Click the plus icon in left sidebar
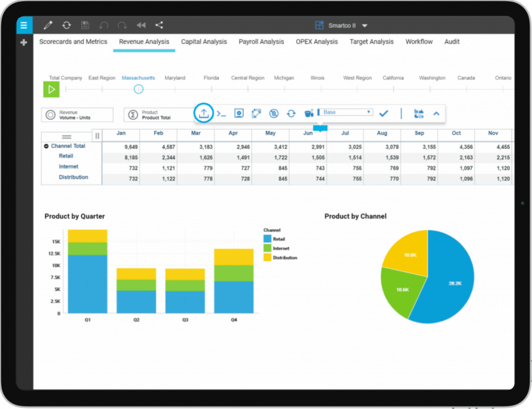Image resolution: width=532 pixels, height=409 pixels. [24, 43]
